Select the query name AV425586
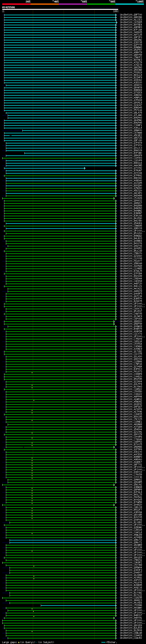This screenshot has width=146, height=644. (8, 7)
